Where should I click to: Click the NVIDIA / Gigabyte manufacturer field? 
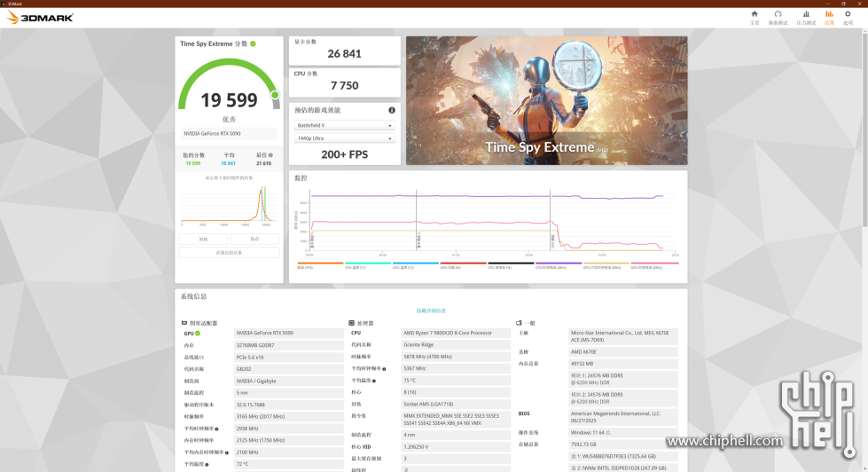click(288, 382)
